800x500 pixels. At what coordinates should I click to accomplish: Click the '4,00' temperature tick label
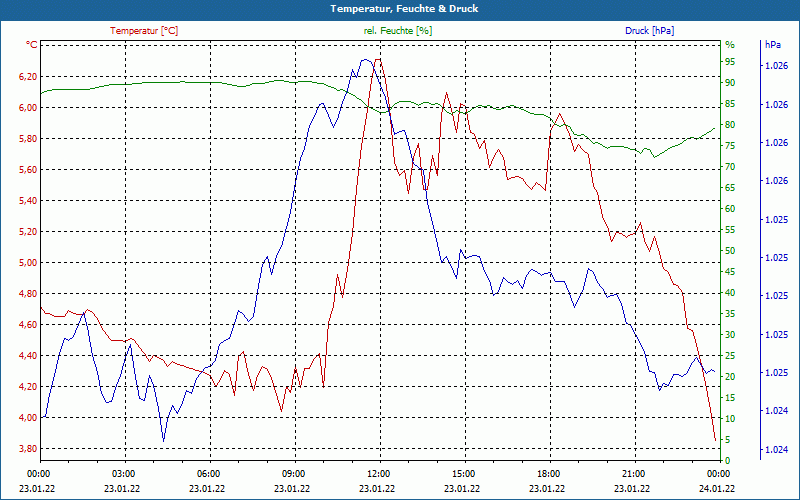click(x=28, y=418)
